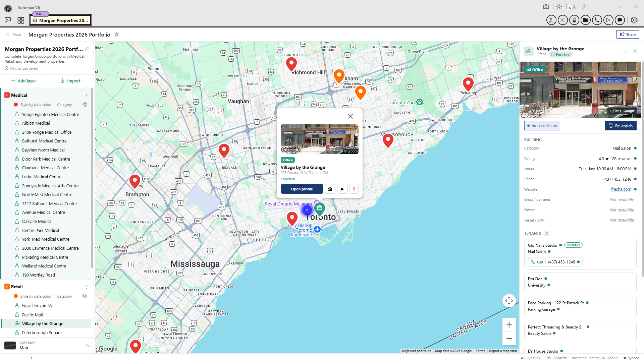Screen dimensions: 644x362
Task: Click the Re-enrich button
Action: click(x=621, y=126)
